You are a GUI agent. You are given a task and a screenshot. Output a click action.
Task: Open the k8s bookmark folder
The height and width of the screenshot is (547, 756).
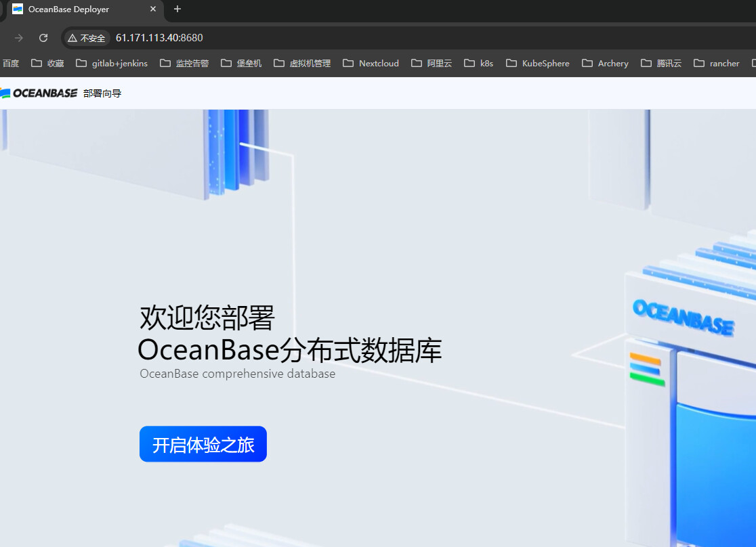[478, 63]
